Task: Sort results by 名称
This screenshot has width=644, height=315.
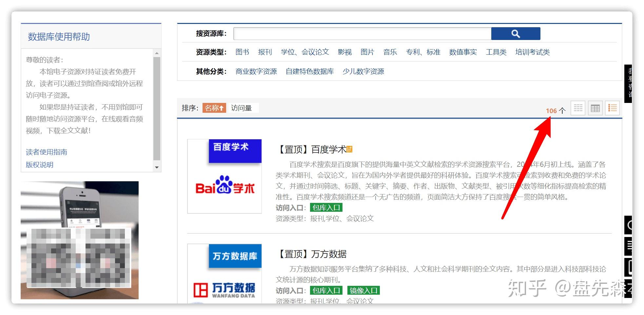Action: coord(214,108)
